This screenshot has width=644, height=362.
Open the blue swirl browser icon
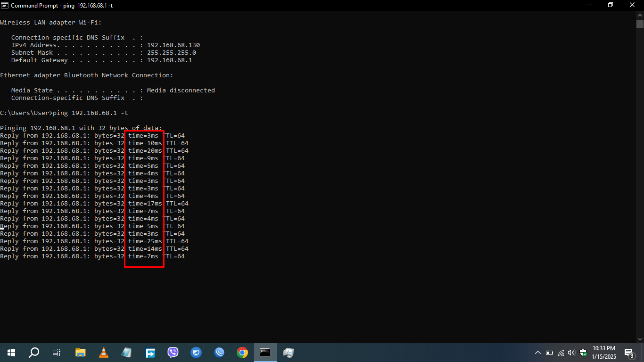[219, 353]
